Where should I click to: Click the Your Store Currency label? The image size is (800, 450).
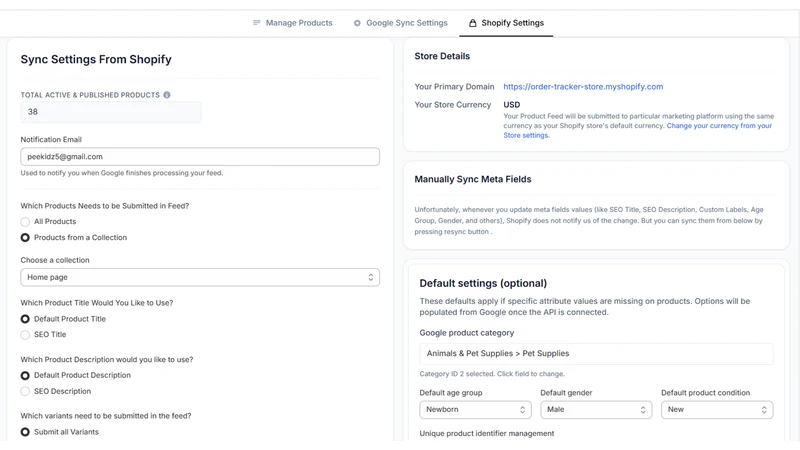pos(453,105)
